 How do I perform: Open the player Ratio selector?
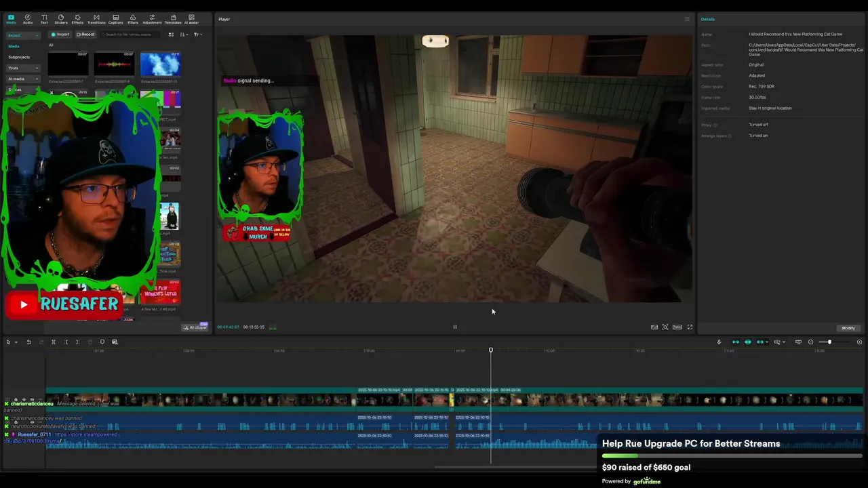pyautogui.click(x=677, y=327)
